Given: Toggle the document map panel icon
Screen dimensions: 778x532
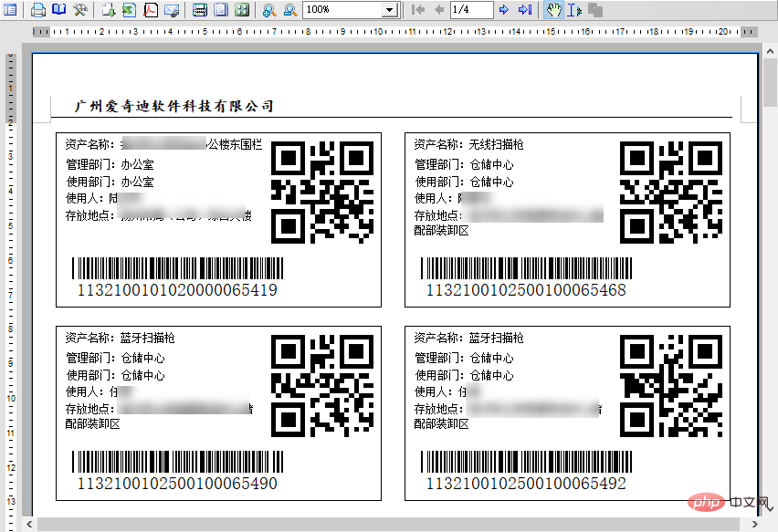Looking at the screenshot, I should coord(10,9).
